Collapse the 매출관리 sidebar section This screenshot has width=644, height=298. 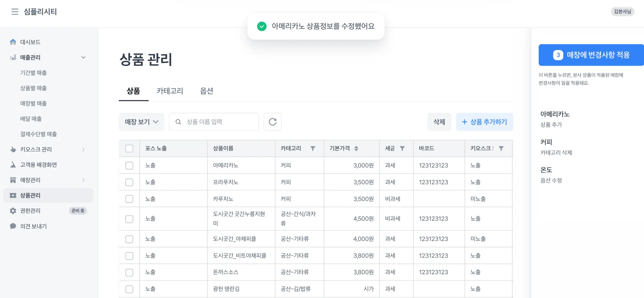(x=83, y=58)
